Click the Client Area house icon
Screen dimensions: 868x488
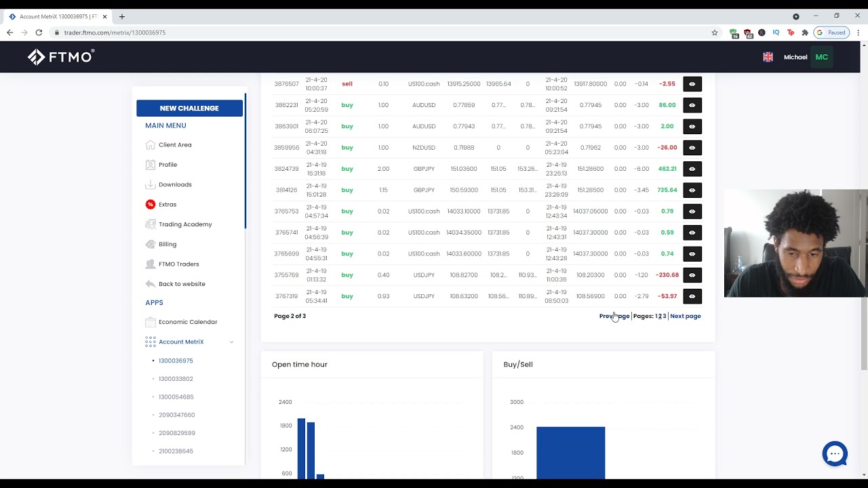[x=151, y=145]
